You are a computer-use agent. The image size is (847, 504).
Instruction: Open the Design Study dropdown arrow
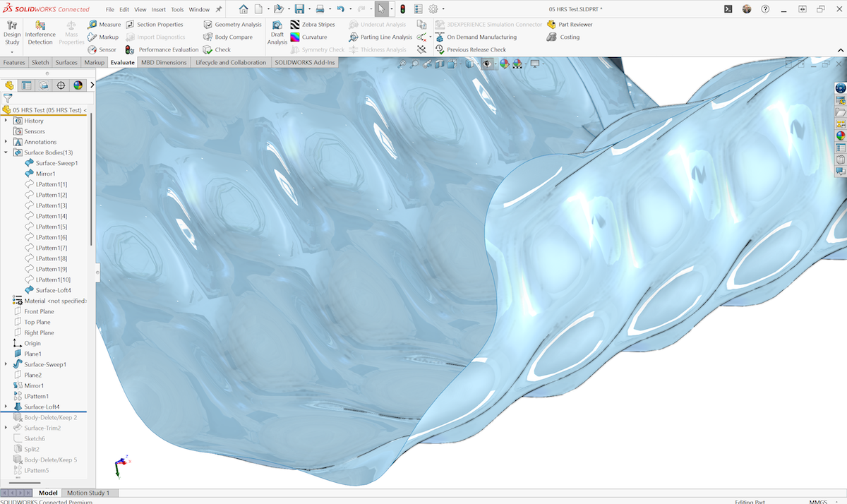(12, 52)
